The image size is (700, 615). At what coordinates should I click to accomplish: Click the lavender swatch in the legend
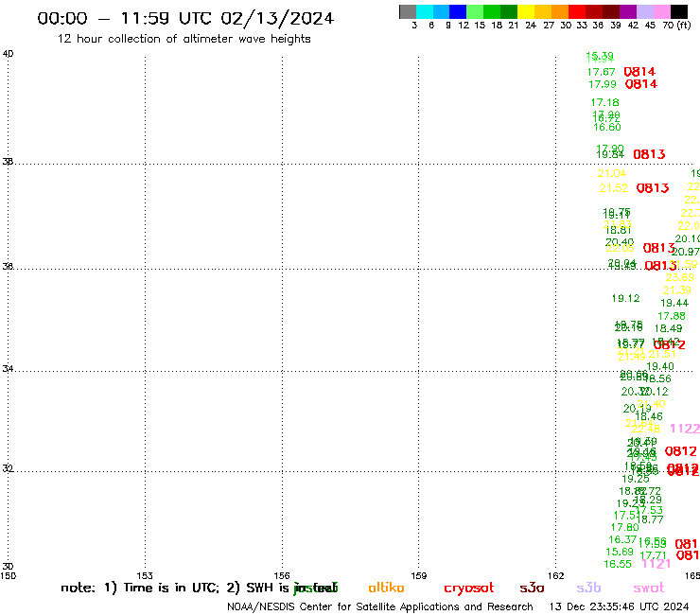coord(644,11)
